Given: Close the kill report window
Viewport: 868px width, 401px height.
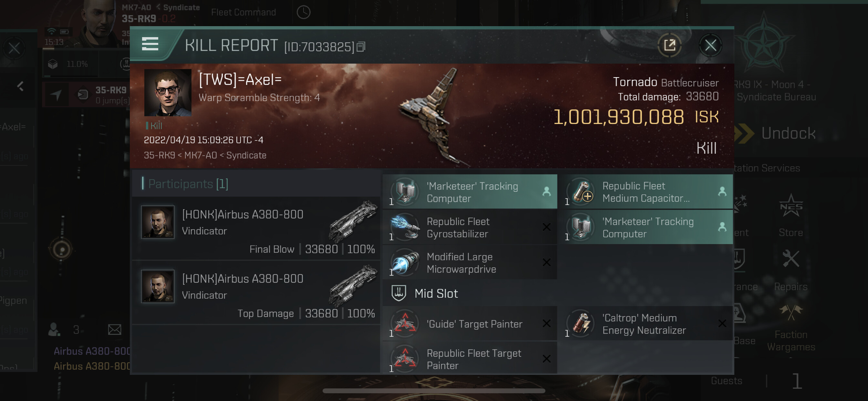Looking at the screenshot, I should coord(711,45).
